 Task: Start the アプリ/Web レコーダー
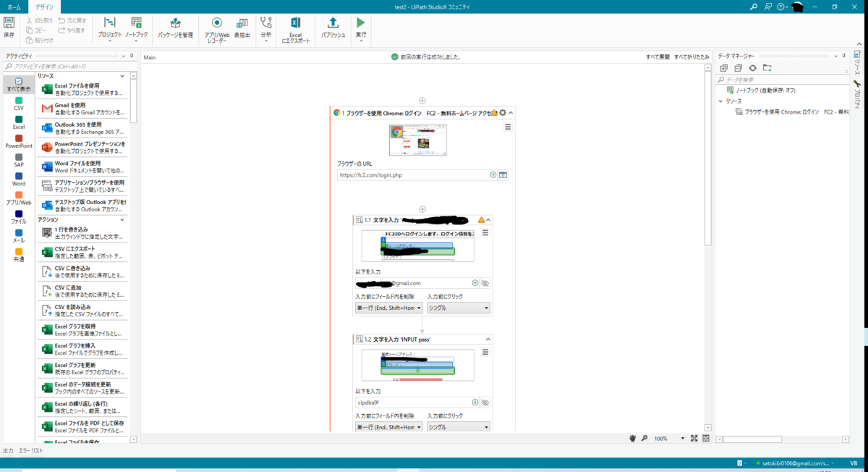[216, 30]
